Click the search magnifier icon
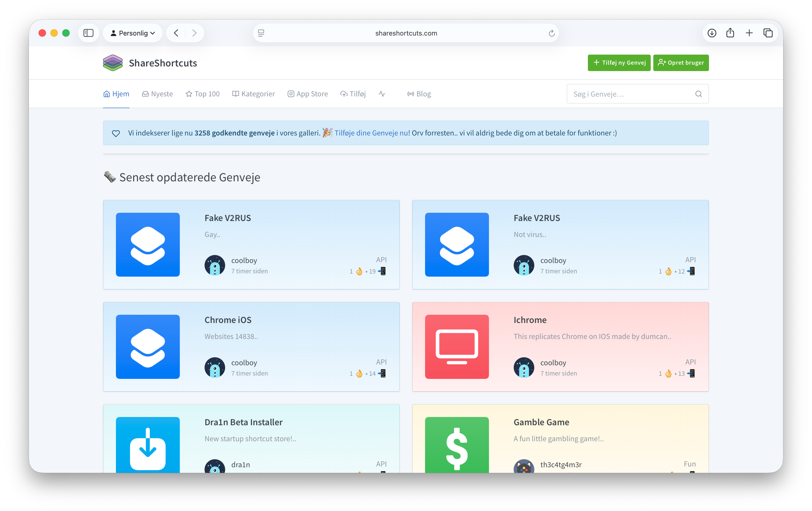This screenshot has width=812, height=511. pyautogui.click(x=698, y=94)
